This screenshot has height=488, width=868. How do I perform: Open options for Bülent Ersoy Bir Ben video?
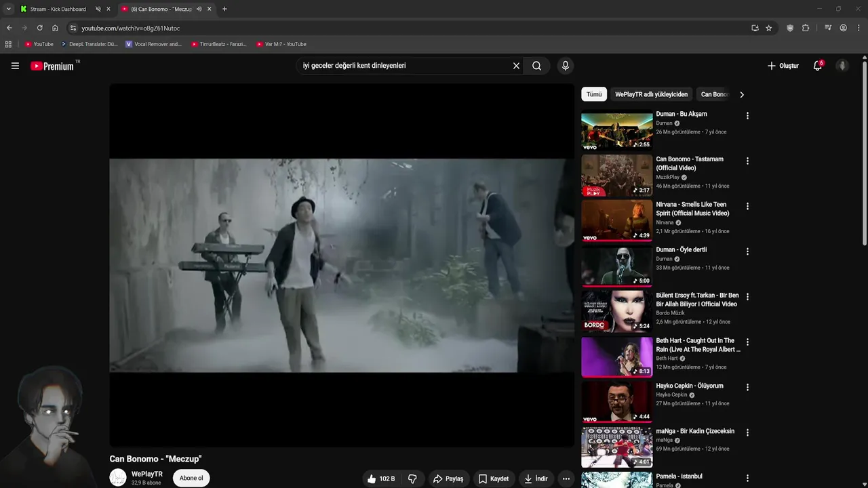[x=747, y=297]
